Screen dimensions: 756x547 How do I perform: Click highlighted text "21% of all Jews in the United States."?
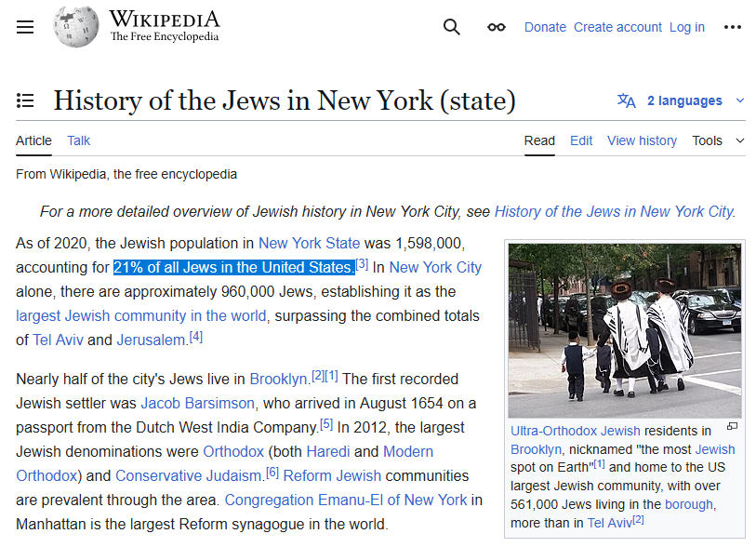(x=233, y=267)
